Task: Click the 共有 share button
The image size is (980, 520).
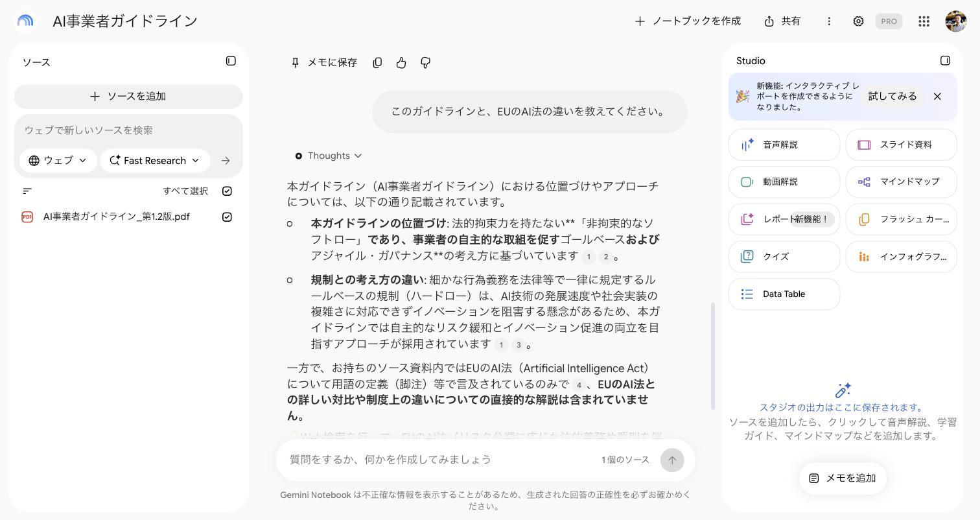Action: (782, 21)
